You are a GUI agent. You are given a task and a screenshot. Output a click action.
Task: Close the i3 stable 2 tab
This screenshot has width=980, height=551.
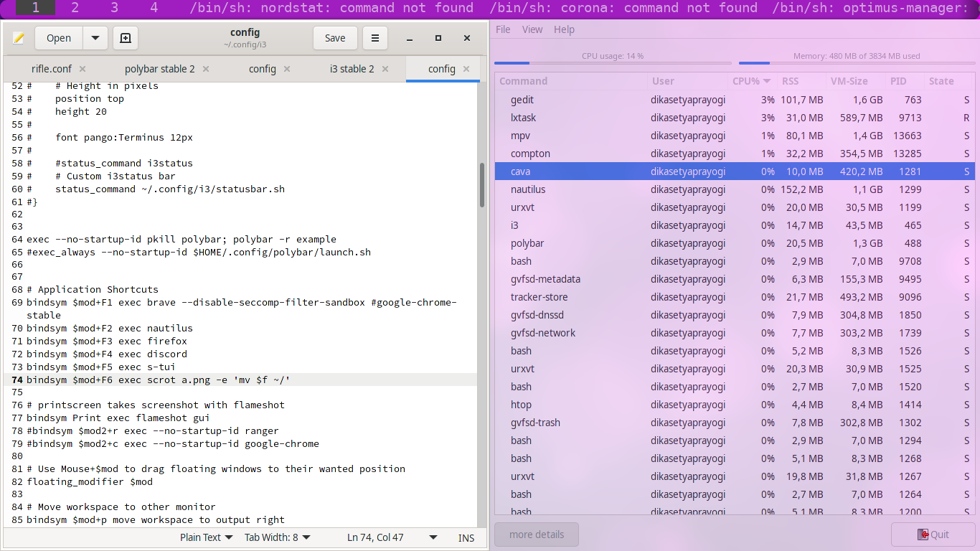[385, 69]
